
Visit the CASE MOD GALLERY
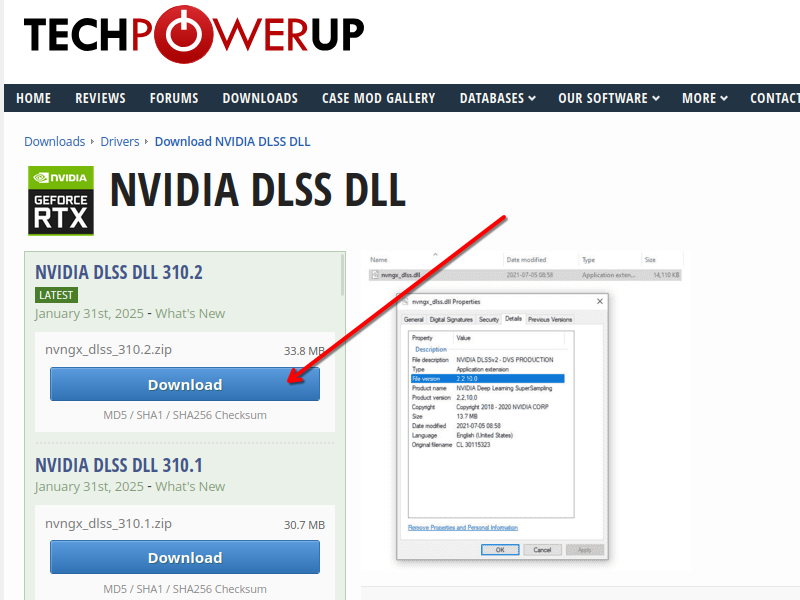coord(379,98)
